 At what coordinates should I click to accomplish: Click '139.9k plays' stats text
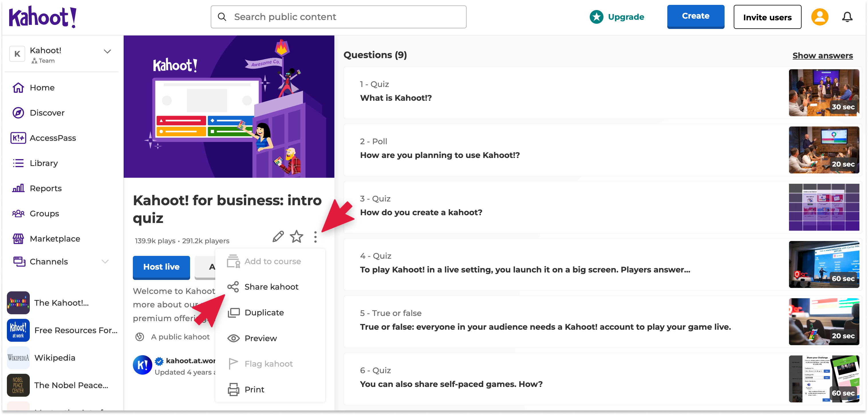tap(155, 241)
